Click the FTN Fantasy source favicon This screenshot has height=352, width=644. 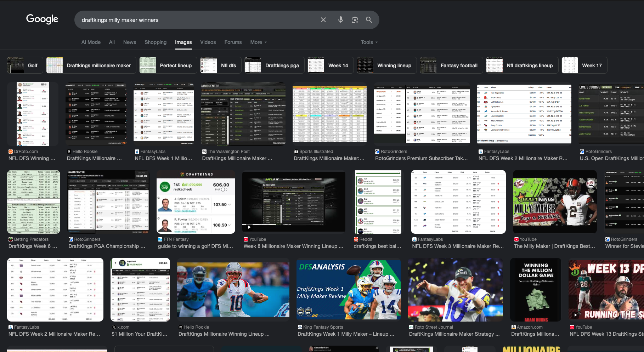click(x=160, y=239)
